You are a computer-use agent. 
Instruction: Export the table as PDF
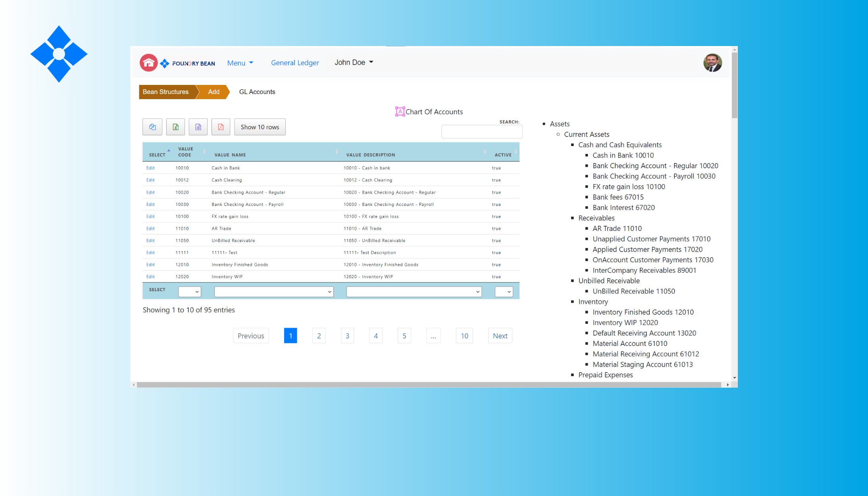point(221,127)
